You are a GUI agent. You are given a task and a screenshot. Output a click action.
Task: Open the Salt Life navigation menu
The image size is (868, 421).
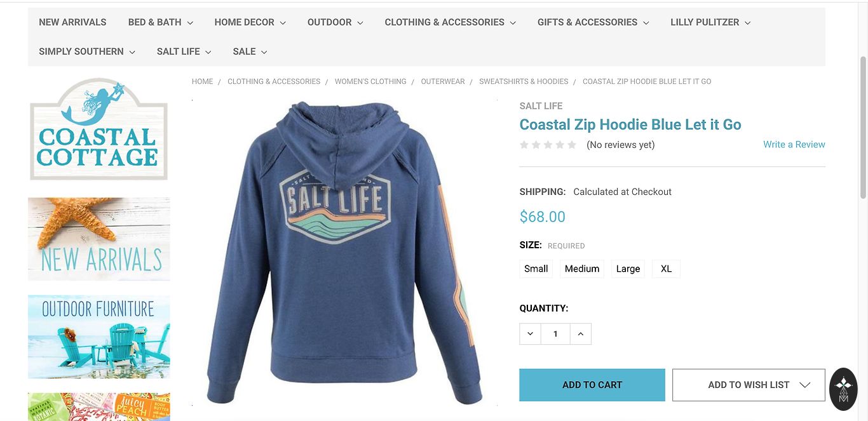point(184,51)
